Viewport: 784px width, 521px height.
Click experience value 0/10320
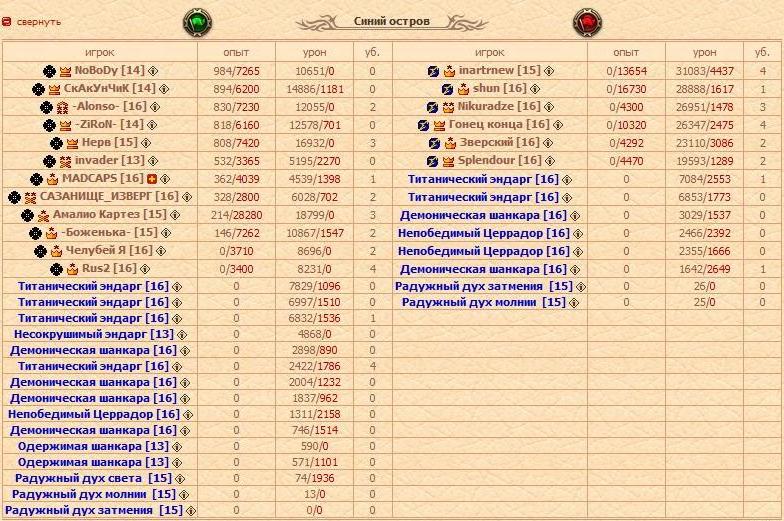click(x=626, y=125)
